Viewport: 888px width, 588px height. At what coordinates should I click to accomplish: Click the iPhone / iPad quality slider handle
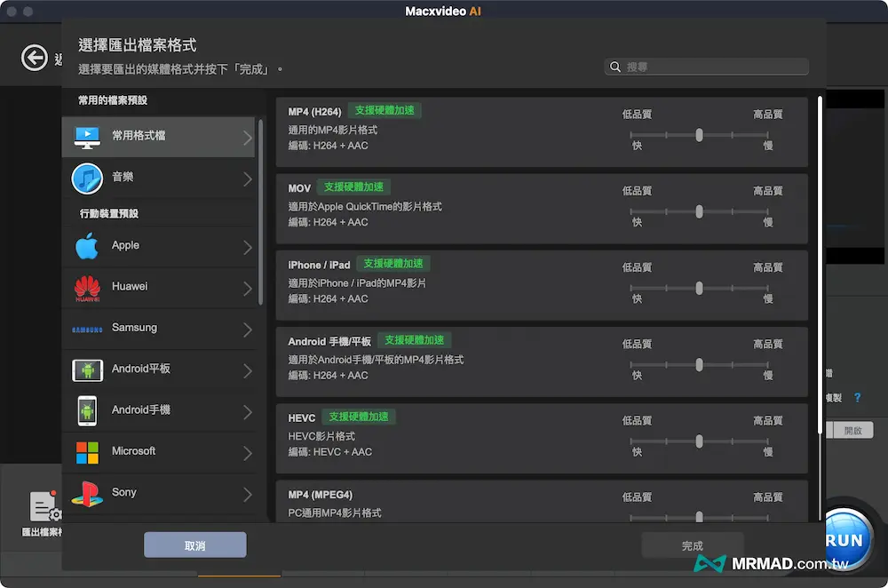click(700, 288)
